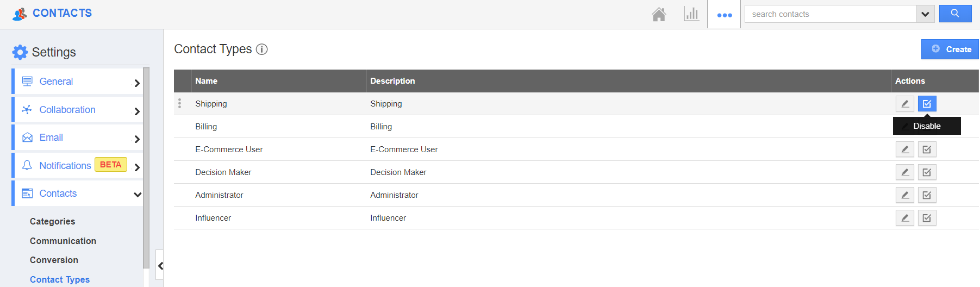Create a new contact type
Image resolution: width=980 pixels, height=287 pixels.
[950, 49]
